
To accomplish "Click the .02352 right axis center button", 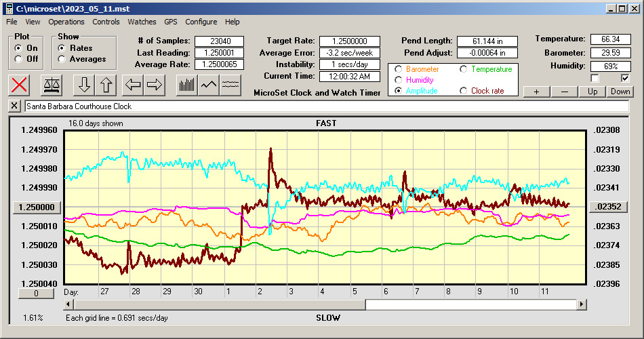I will (608, 207).
